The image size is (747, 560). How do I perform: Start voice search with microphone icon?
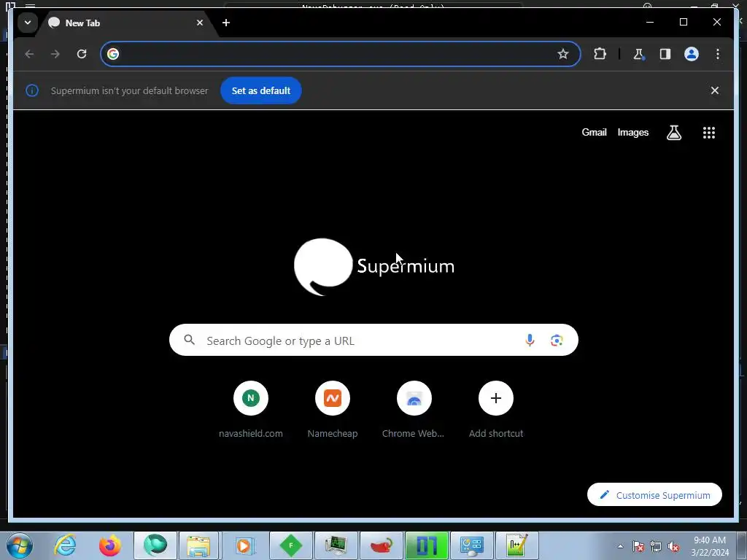tap(530, 340)
